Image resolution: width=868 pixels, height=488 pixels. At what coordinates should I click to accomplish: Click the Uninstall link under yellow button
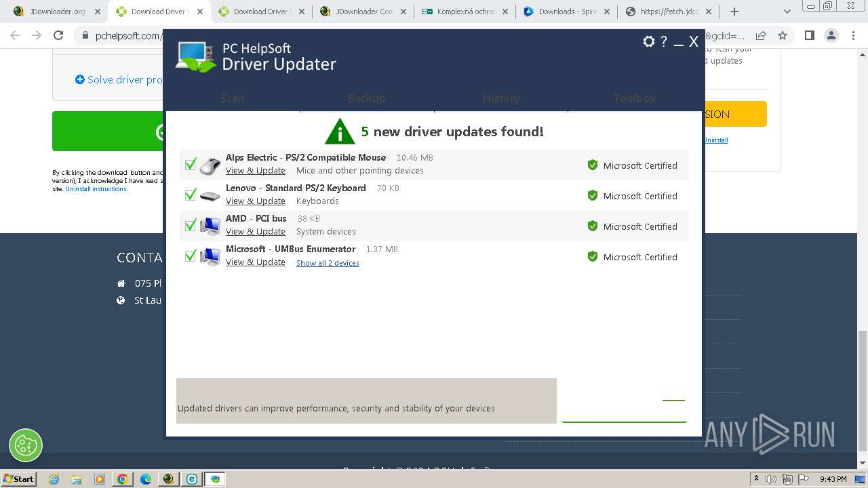[716, 140]
